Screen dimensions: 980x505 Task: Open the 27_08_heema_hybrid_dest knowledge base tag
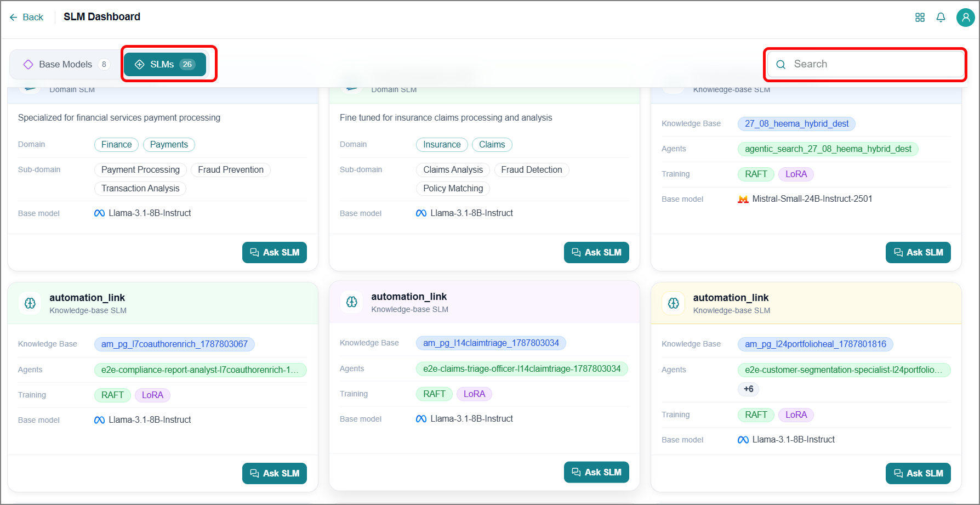pos(796,123)
